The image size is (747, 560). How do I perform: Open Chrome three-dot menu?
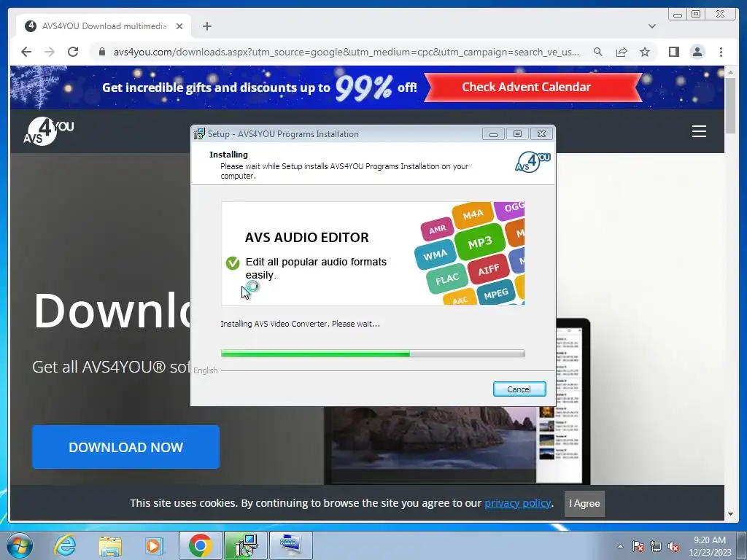721,52
